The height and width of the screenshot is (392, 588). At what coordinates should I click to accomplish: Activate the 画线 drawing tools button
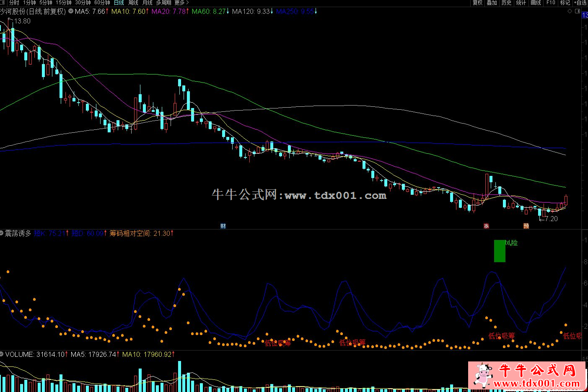pos(536,3)
